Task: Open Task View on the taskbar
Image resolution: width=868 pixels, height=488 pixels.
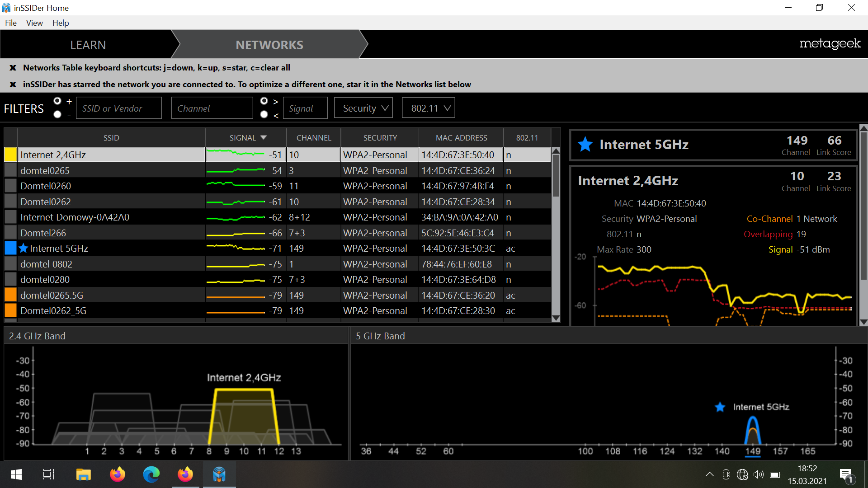Action: pyautogui.click(x=48, y=474)
